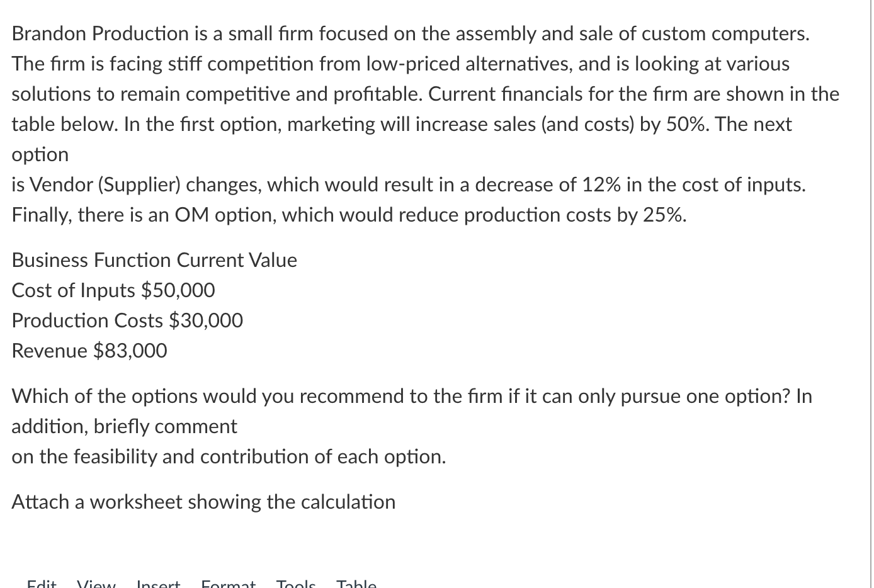Click the 'Business Function Current Value' heading
Viewport: 874px width, 588px height.
click(x=154, y=260)
